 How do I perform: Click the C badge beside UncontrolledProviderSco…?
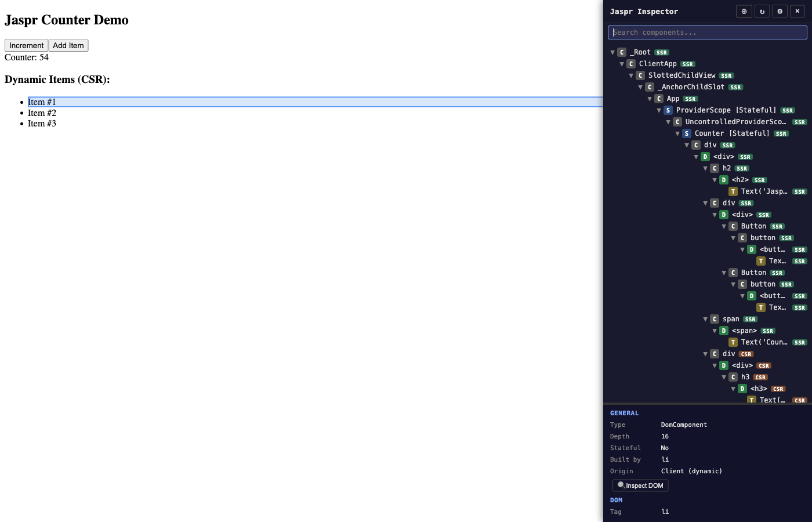[677, 122]
